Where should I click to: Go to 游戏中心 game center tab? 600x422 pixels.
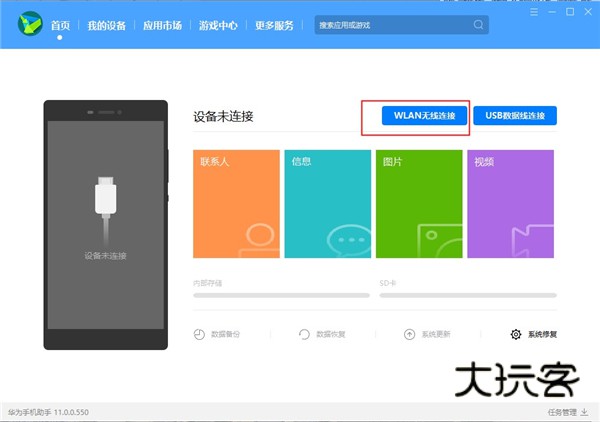[x=218, y=25]
